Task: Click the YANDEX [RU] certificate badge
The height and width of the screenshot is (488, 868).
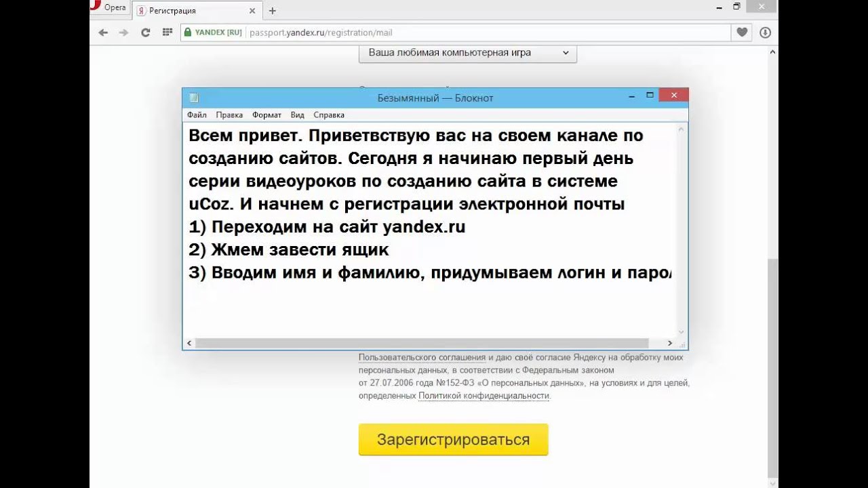Action: coord(218,33)
